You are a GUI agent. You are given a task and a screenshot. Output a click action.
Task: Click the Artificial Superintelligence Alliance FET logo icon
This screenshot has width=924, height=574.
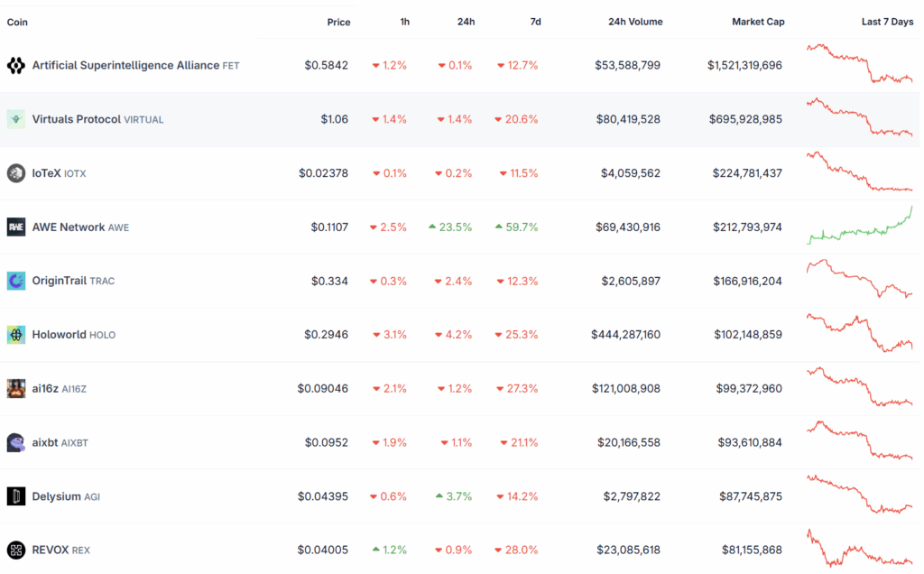pyautogui.click(x=15, y=65)
